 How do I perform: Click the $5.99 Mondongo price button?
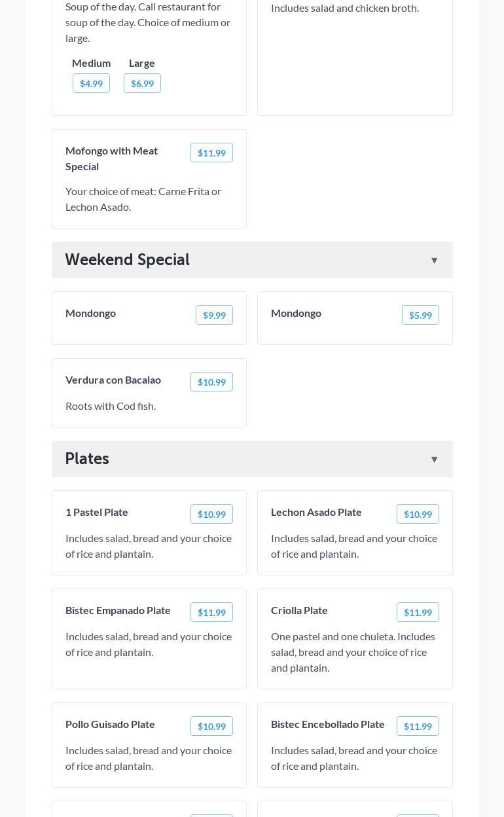(420, 315)
